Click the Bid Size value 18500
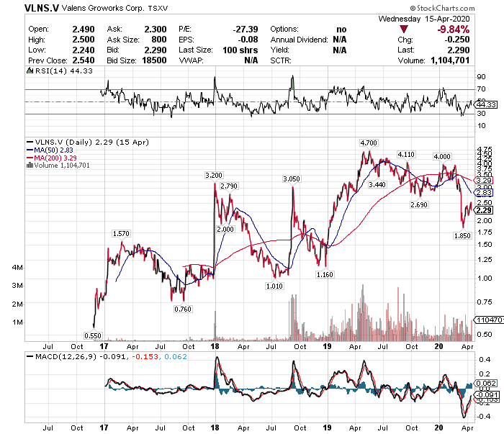Screen dimensions: 504x434 pos(154,60)
